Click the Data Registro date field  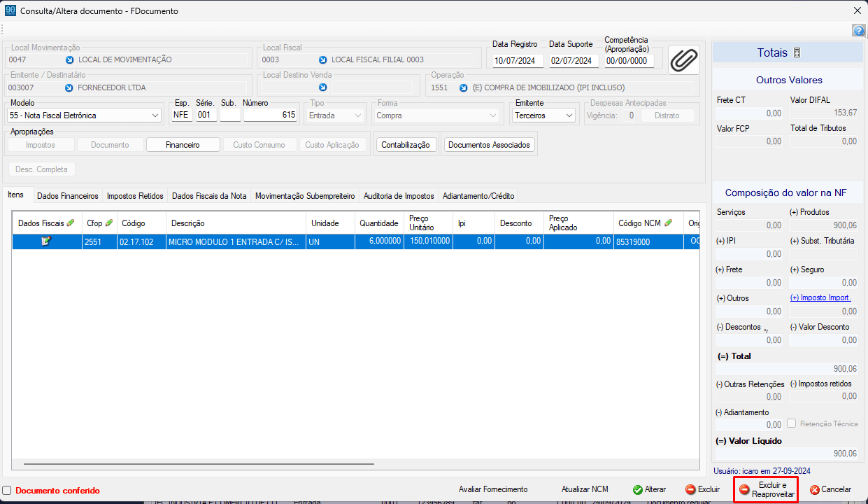pyautogui.click(x=518, y=61)
